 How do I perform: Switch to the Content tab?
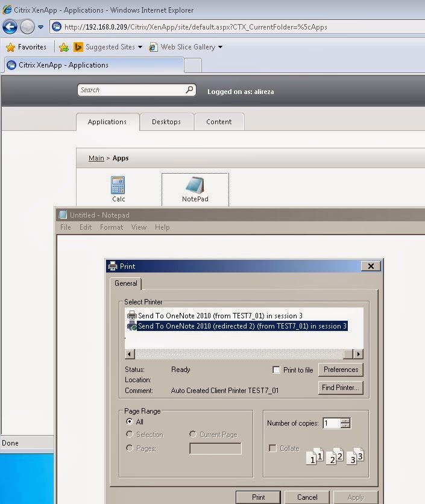(x=219, y=122)
